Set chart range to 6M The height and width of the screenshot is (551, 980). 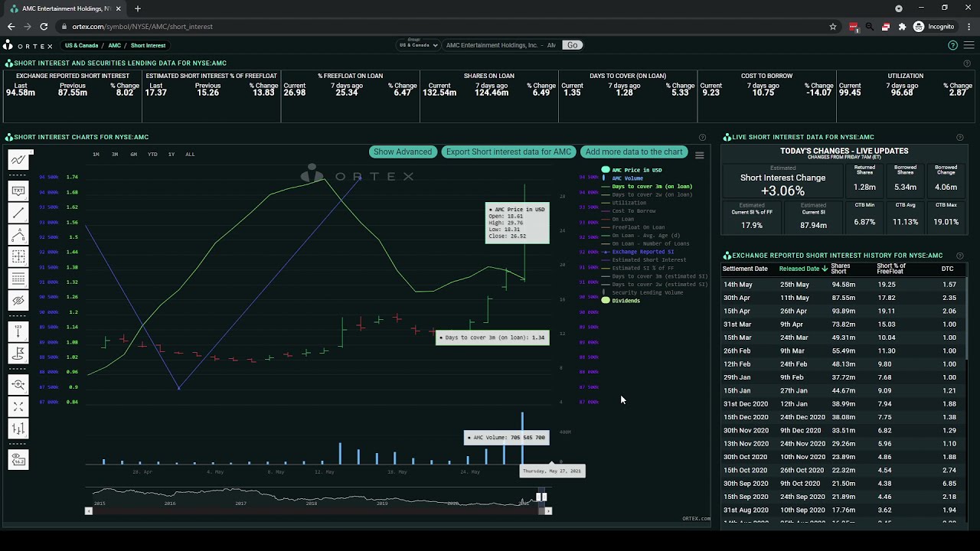133,155
